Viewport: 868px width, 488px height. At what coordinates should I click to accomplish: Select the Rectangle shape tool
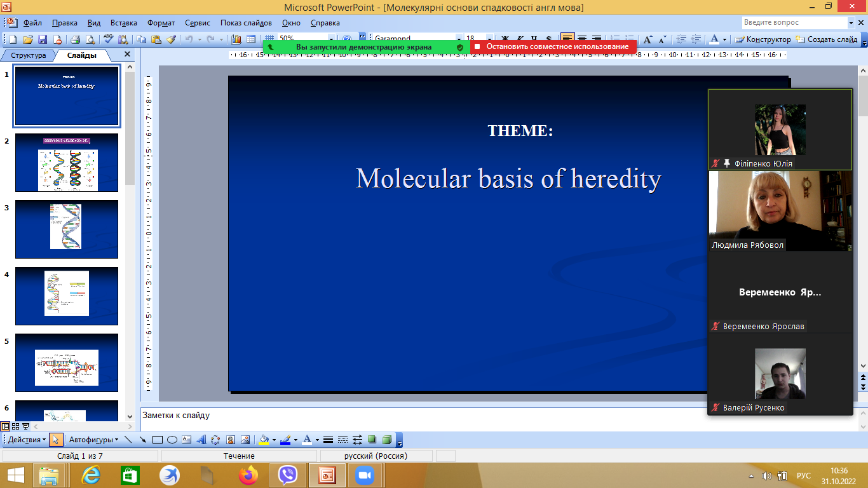pyautogui.click(x=158, y=440)
